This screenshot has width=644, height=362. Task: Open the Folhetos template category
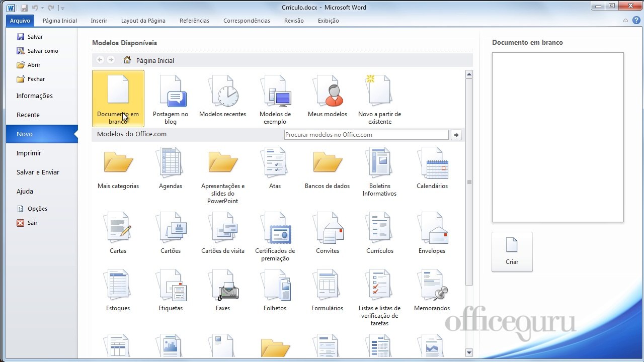[x=275, y=291]
